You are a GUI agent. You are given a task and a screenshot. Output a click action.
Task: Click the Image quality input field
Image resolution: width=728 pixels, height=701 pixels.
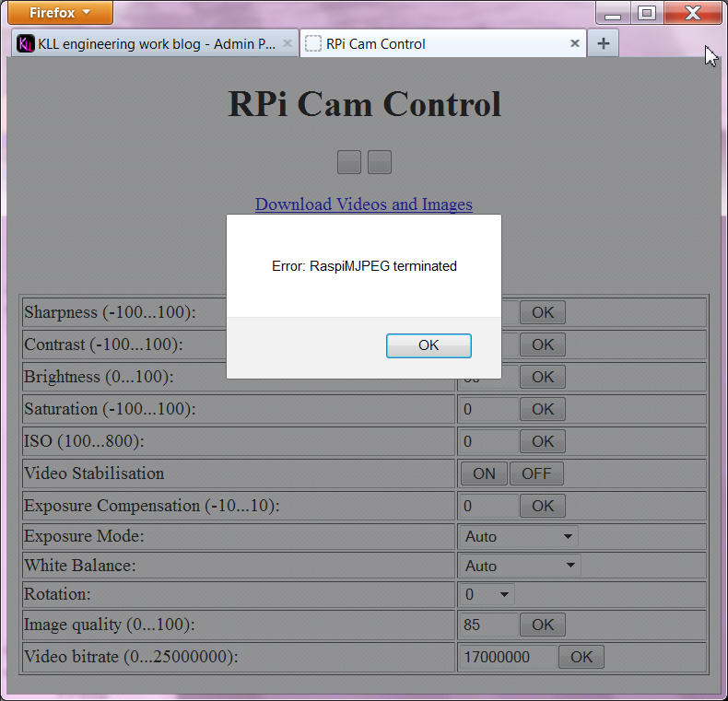[x=488, y=625]
